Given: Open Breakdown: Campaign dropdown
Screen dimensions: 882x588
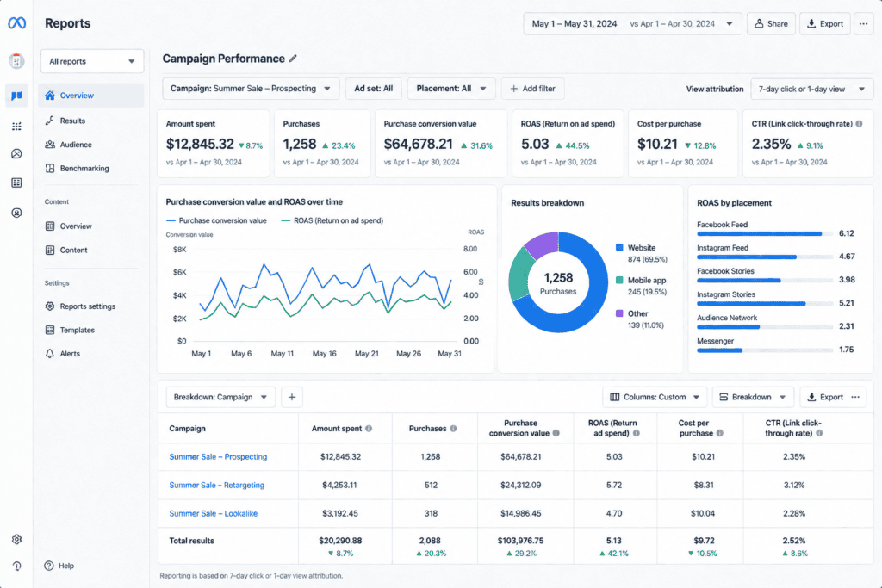Looking at the screenshot, I should pyautogui.click(x=220, y=397).
